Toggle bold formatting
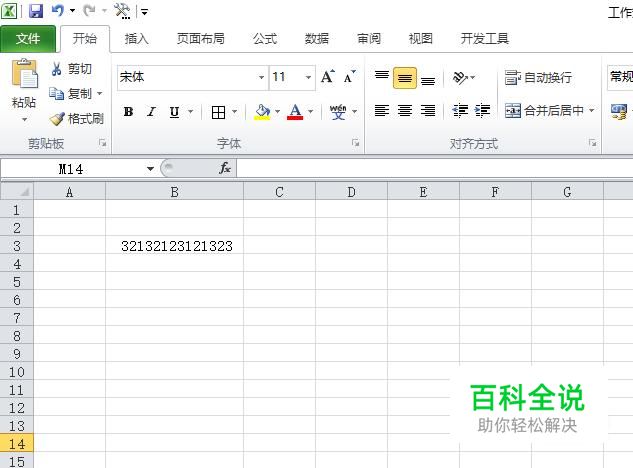This screenshot has width=633, height=468. click(128, 112)
